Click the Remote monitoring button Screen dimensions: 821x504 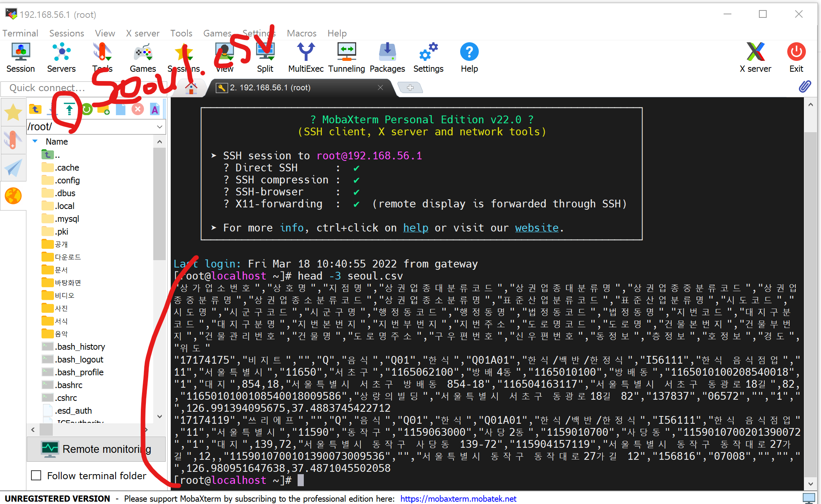tap(96, 449)
